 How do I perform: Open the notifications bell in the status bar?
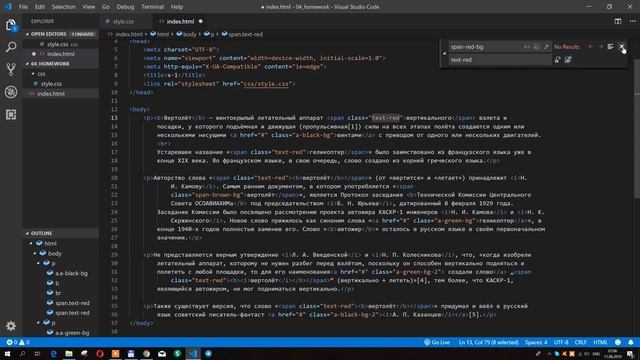[631, 342]
